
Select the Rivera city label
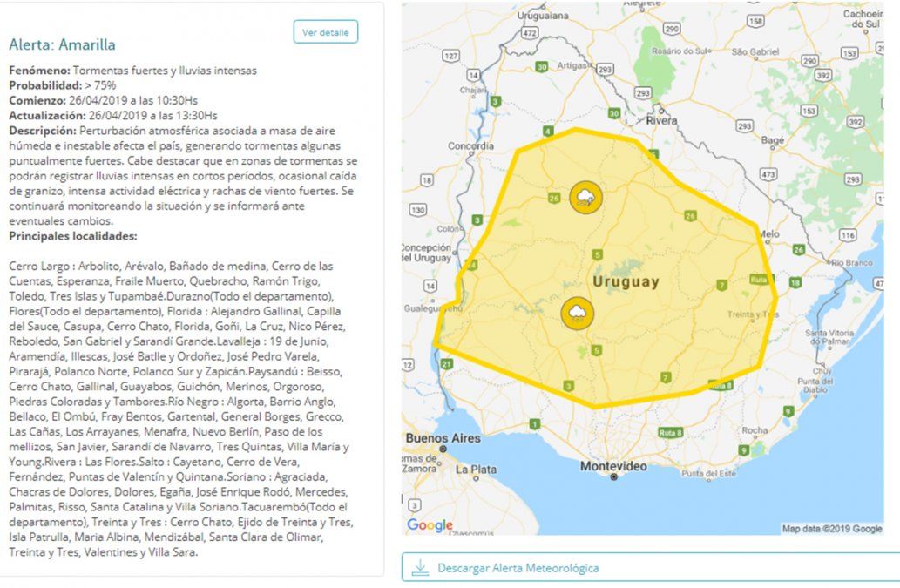[x=661, y=121]
